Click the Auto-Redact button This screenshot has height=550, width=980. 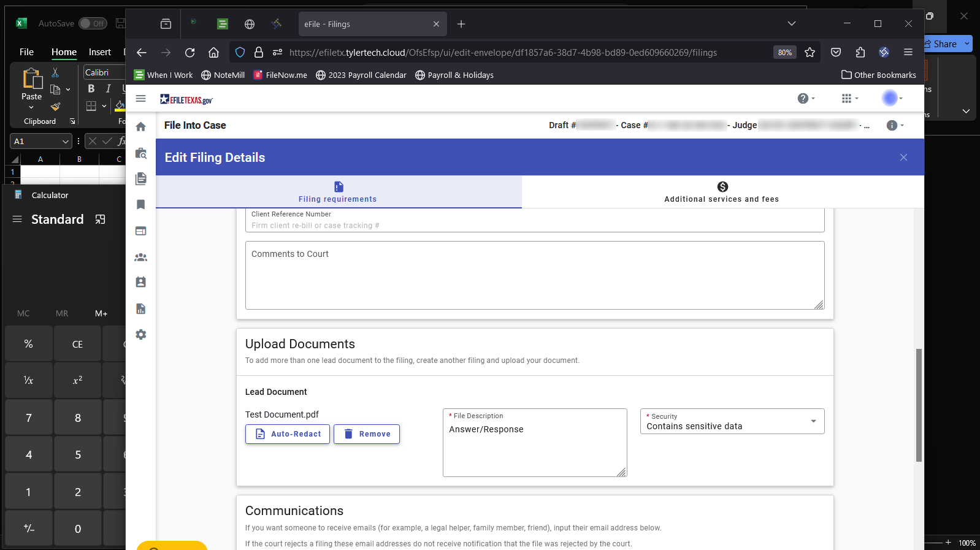point(288,434)
